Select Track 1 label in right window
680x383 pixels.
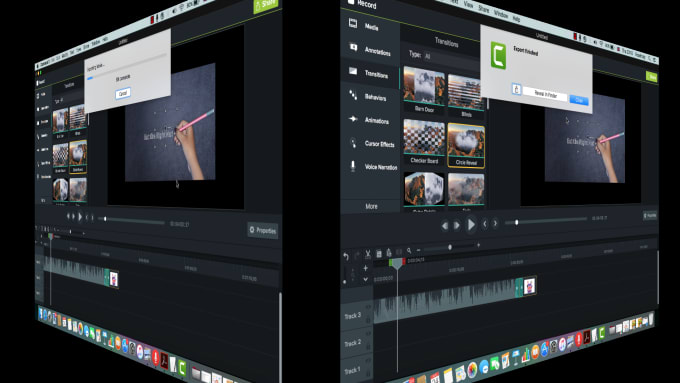(352, 370)
